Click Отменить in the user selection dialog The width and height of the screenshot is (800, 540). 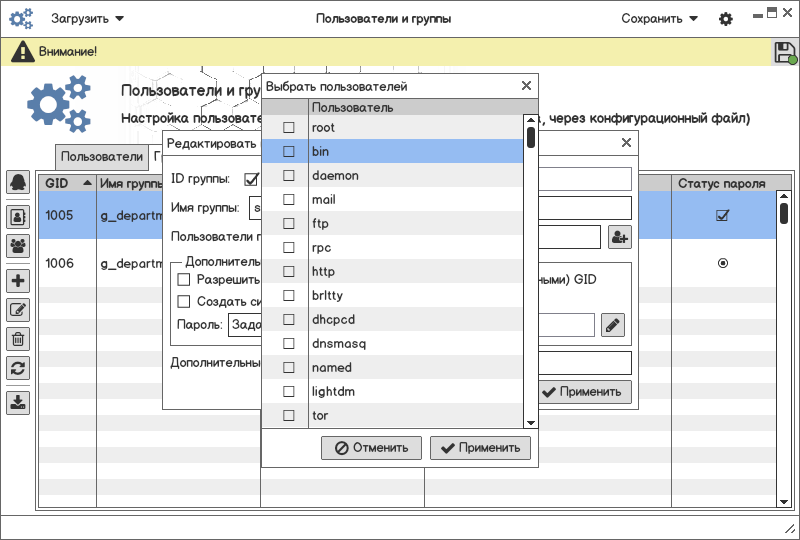pyautogui.click(x=371, y=448)
